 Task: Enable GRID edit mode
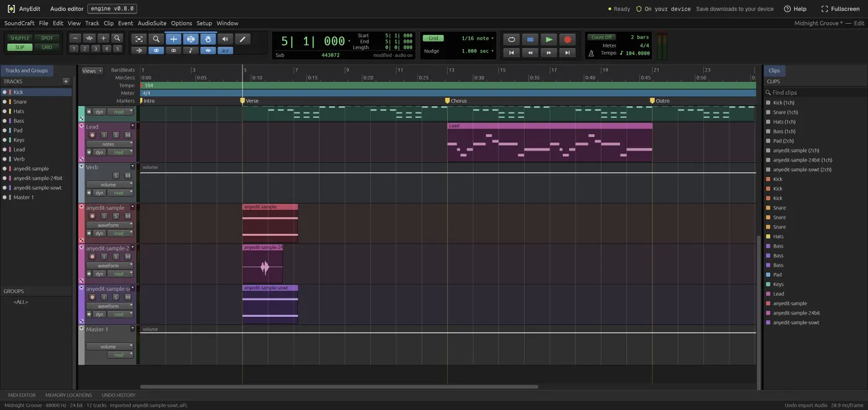pyautogui.click(x=47, y=47)
